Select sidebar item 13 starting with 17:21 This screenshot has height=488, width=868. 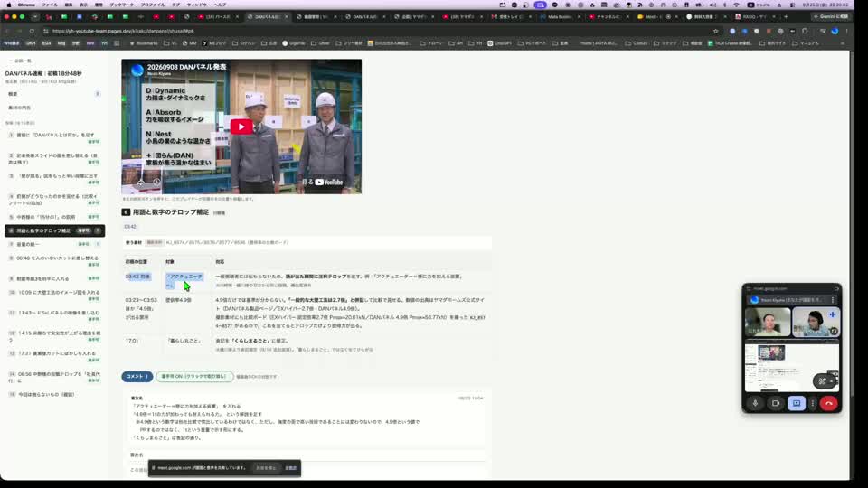tap(53, 356)
